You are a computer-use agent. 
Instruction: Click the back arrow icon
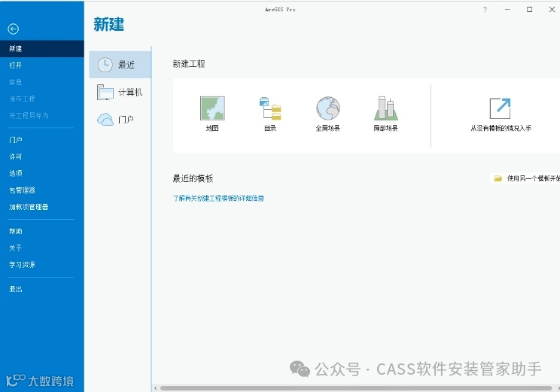[14, 29]
